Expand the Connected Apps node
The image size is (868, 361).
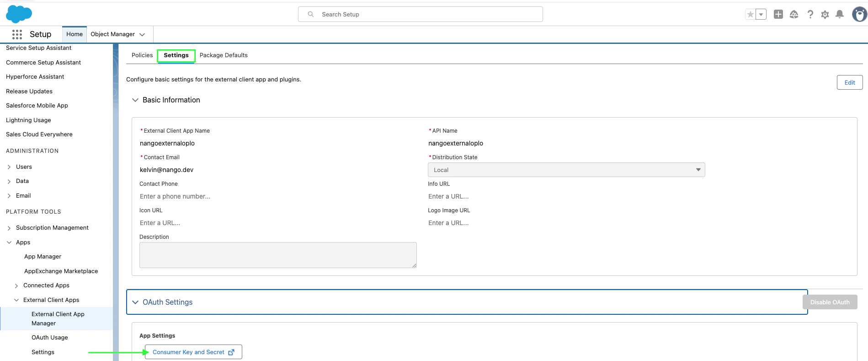tap(16, 286)
